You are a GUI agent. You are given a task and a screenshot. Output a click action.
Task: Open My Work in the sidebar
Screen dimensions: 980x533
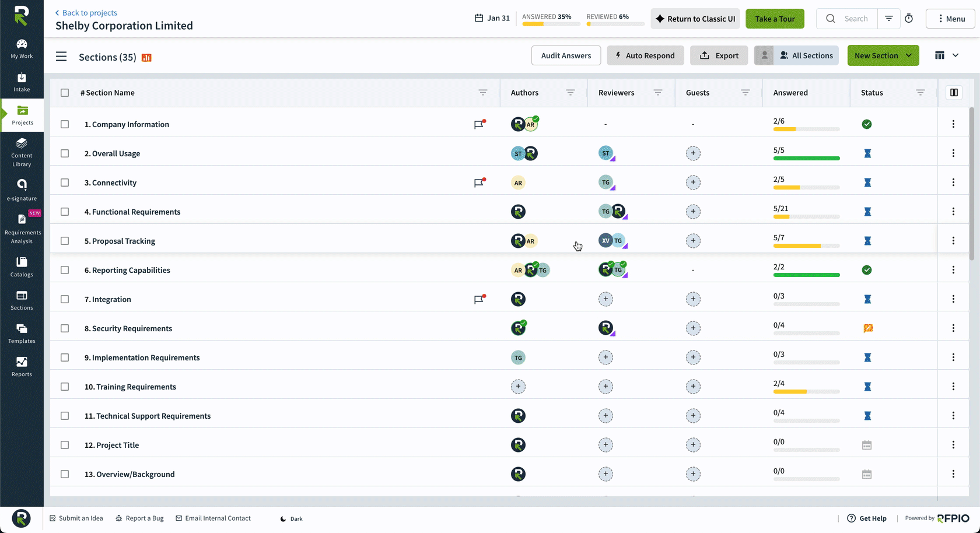tap(22, 49)
